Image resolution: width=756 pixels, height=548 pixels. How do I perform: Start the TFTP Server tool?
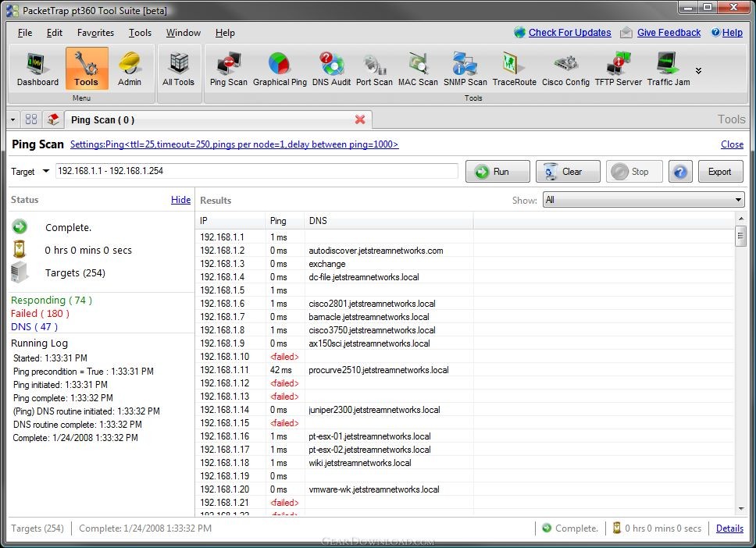618,69
